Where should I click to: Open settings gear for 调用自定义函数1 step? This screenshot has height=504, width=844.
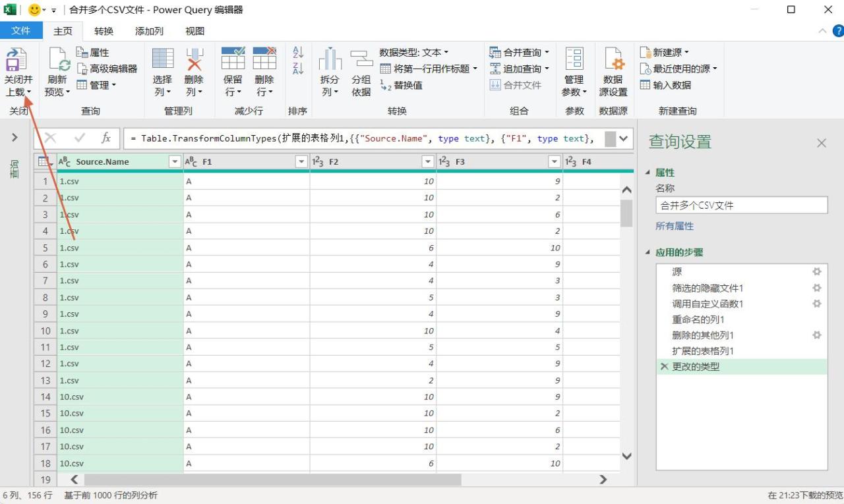click(x=817, y=304)
